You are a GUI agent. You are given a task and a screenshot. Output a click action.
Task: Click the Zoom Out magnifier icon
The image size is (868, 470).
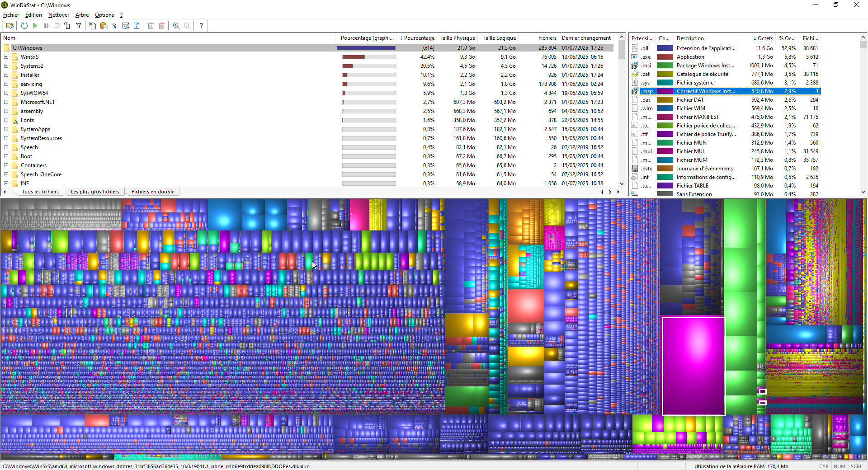(187, 26)
